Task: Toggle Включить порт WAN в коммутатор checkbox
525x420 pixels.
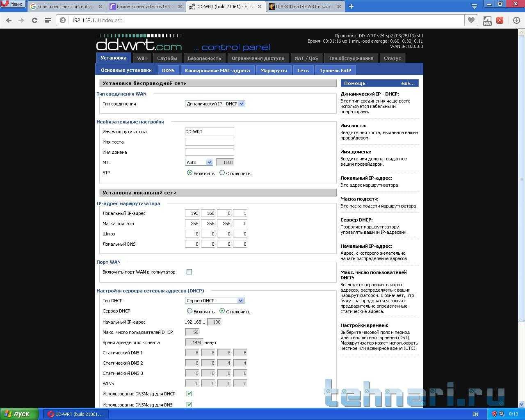Action: coord(189,272)
